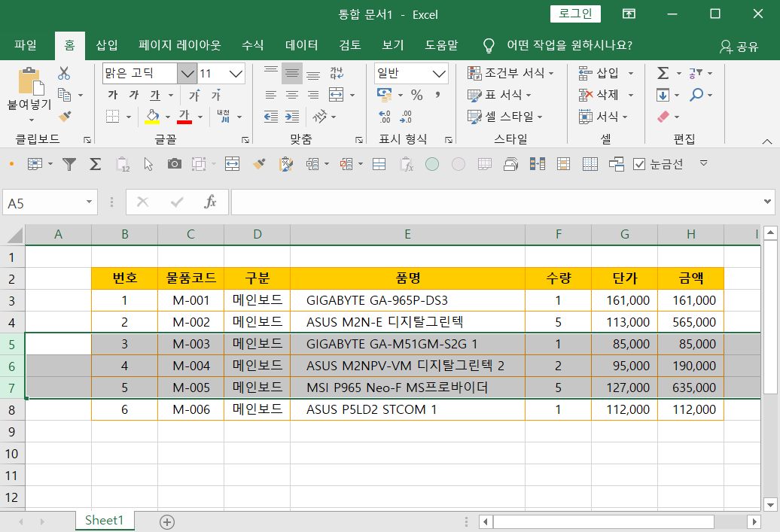Select Sheet1 tab
780x532 pixels.
pyautogui.click(x=105, y=520)
